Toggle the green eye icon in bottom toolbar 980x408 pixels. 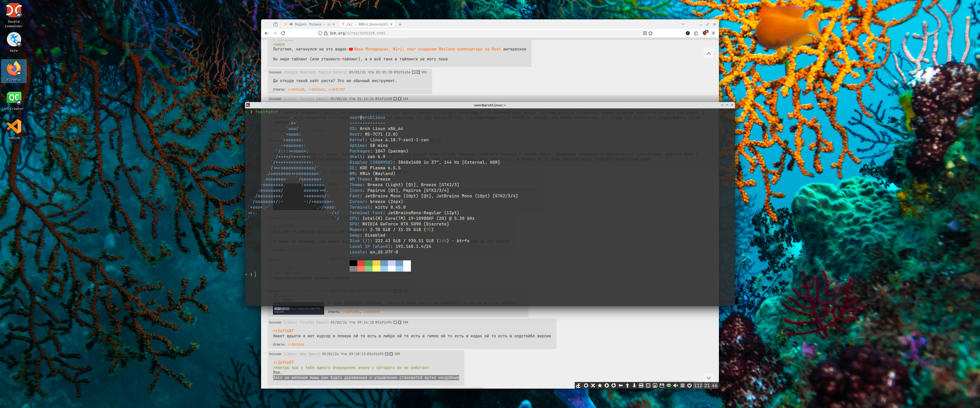click(x=668, y=386)
